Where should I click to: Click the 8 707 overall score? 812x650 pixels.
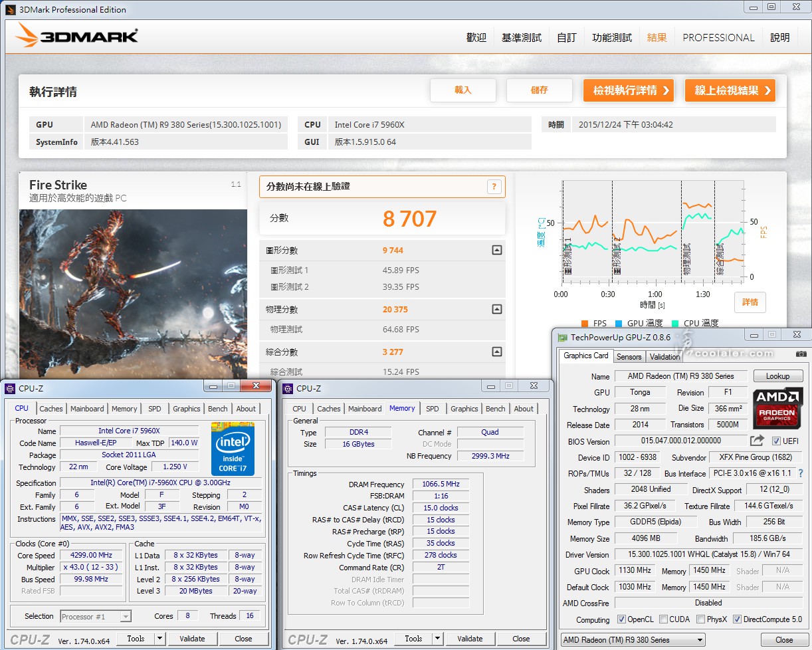410,219
